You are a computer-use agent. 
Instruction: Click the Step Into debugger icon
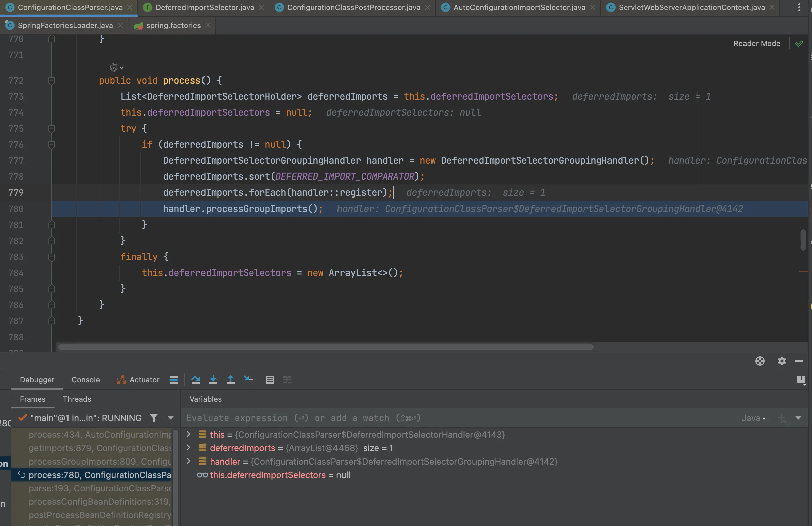213,380
